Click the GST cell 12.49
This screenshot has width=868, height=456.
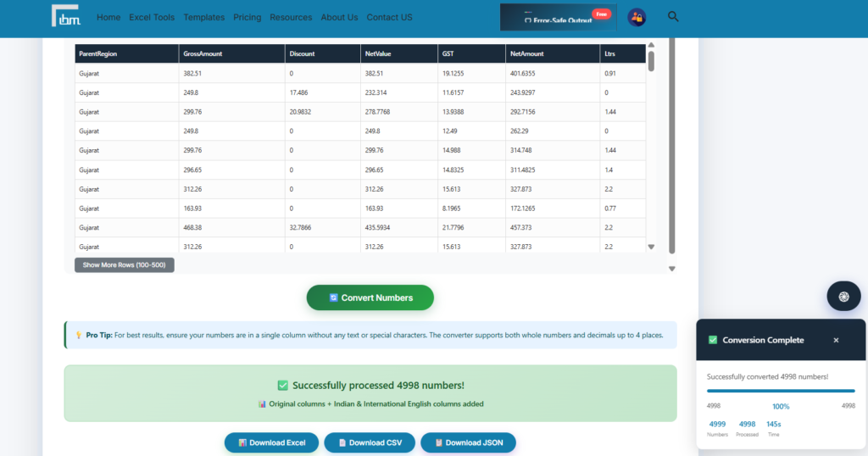pyautogui.click(x=471, y=131)
